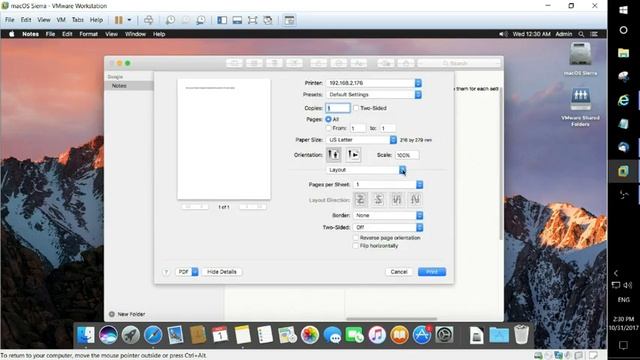Click the Cancel button
640x360 pixels.
click(x=399, y=272)
